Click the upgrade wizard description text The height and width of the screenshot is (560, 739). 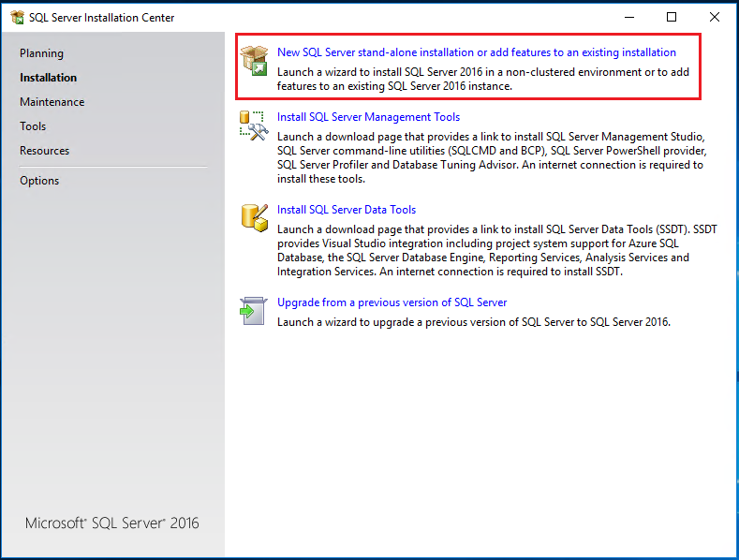(x=474, y=322)
